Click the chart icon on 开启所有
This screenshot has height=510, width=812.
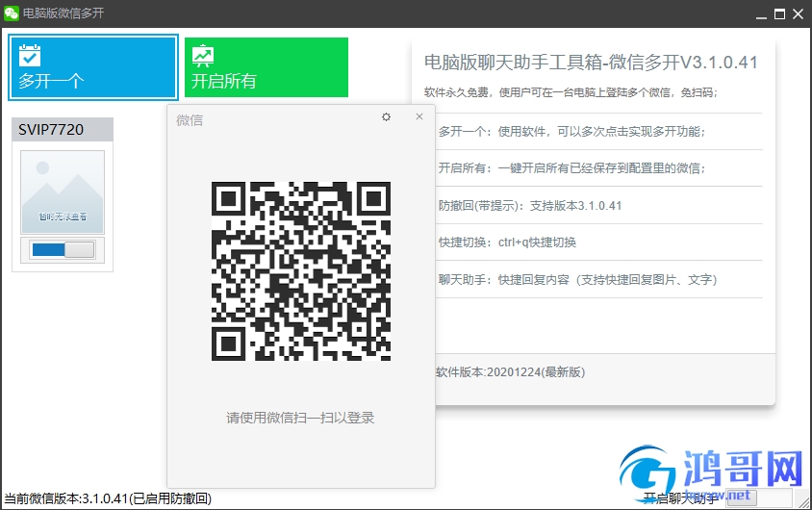point(202,56)
